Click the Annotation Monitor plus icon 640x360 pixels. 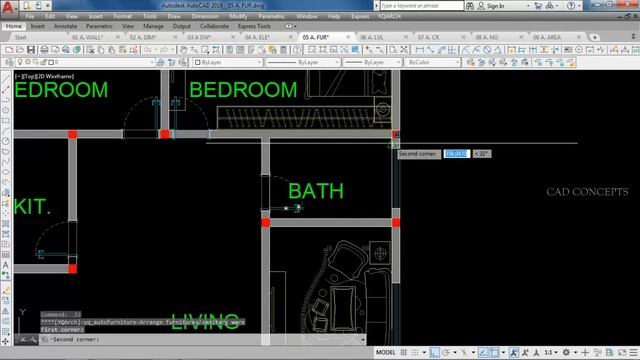(585, 352)
